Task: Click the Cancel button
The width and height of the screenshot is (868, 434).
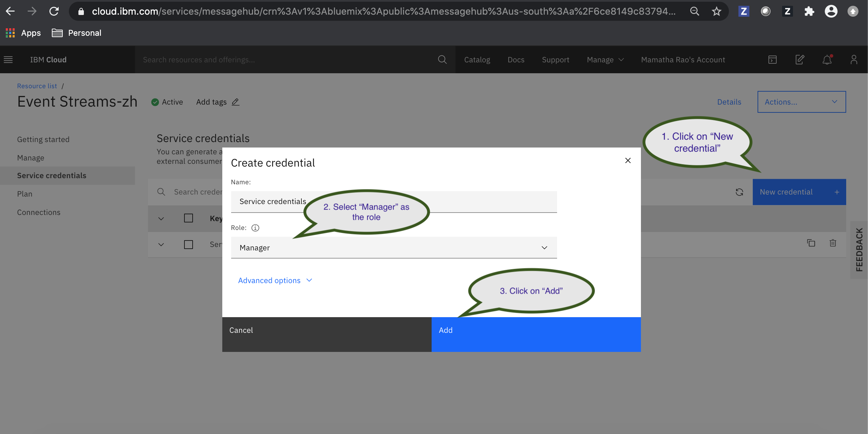Action: point(327,334)
